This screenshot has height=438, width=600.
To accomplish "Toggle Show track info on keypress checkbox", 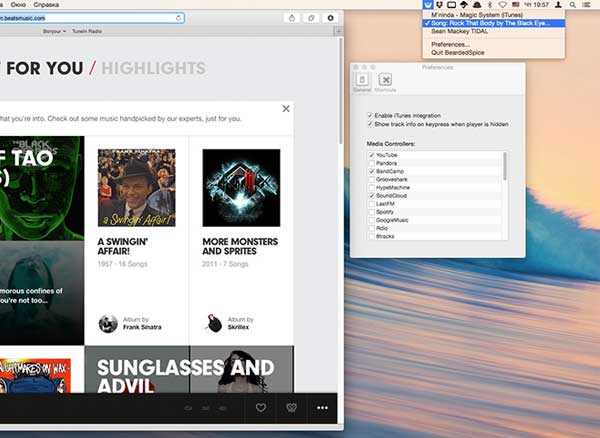I will (370, 124).
